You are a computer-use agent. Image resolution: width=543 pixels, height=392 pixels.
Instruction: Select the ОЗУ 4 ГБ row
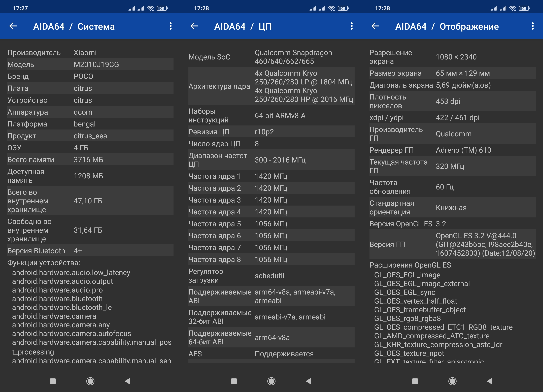pyautogui.click(x=90, y=148)
